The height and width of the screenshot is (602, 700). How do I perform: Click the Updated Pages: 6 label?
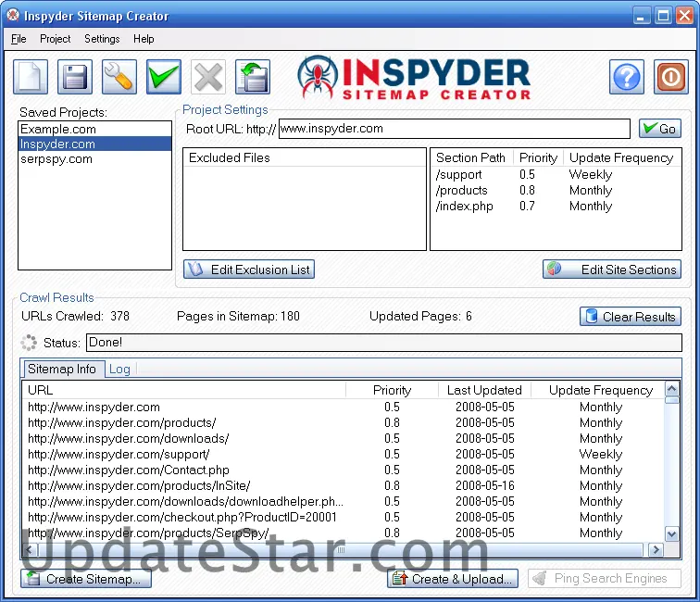[x=420, y=316]
